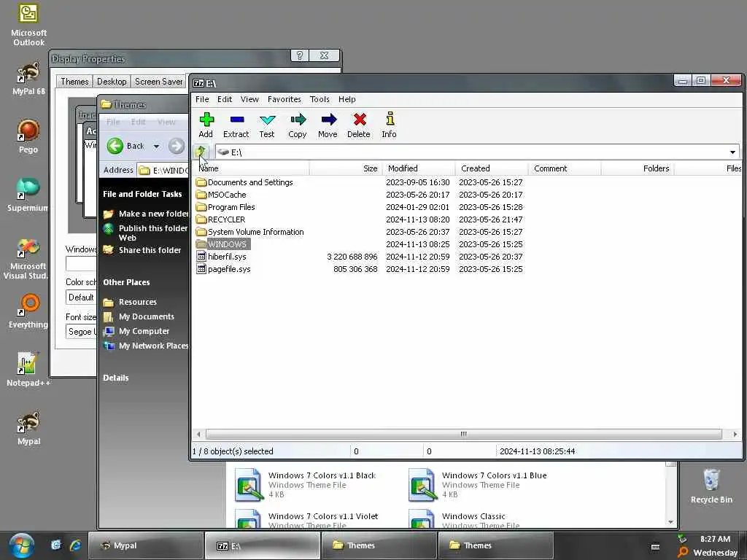This screenshot has width=747, height=560.
Task: Click the scroll down arrow in Themes window
Action: pyautogui.click(x=671, y=522)
